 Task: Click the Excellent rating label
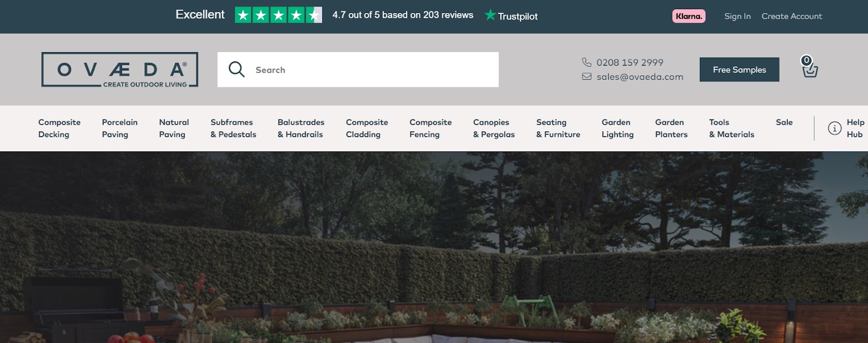pyautogui.click(x=200, y=15)
